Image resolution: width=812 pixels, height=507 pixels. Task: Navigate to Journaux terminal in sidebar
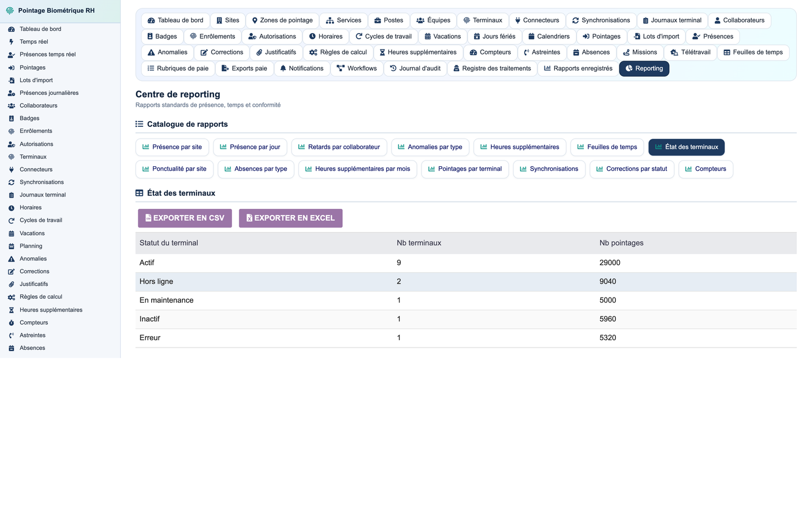(60, 195)
